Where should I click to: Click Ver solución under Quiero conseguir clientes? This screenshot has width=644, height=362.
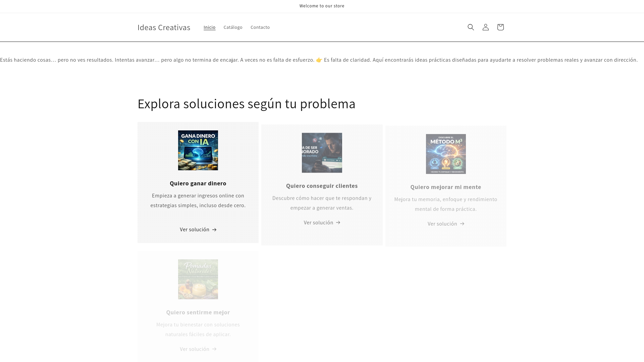322,223
